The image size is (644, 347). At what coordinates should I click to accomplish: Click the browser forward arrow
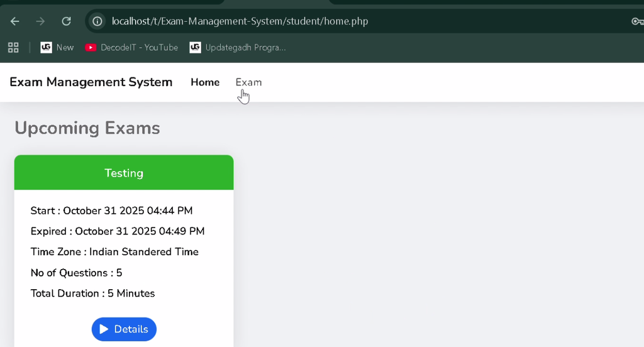coord(40,21)
